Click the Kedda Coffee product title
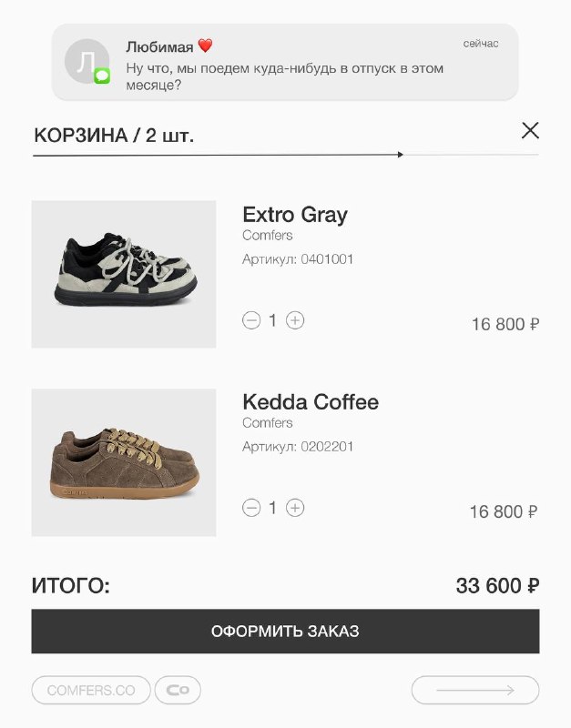 (x=311, y=401)
